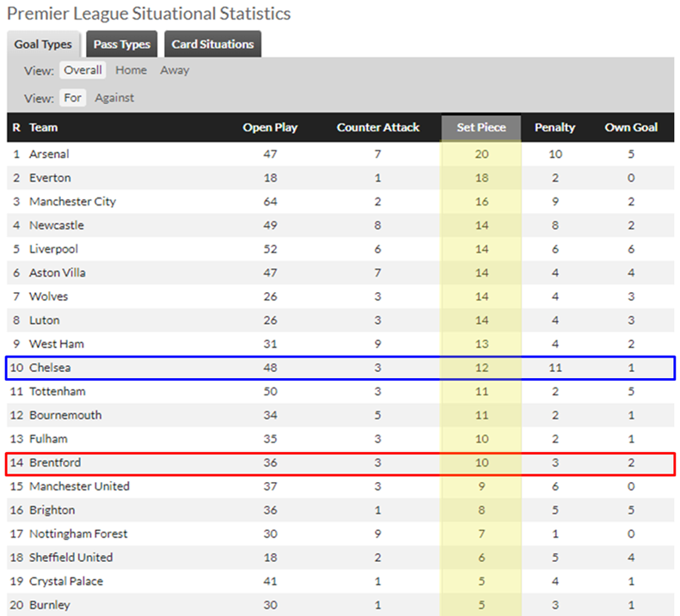Sort by Team column header

coord(43,127)
